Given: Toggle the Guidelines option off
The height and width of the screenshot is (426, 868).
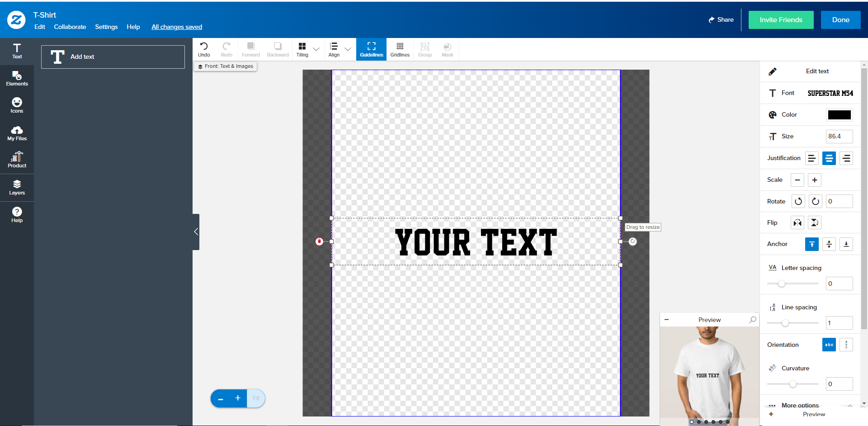Looking at the screenshot, I should tap(371, 49).
